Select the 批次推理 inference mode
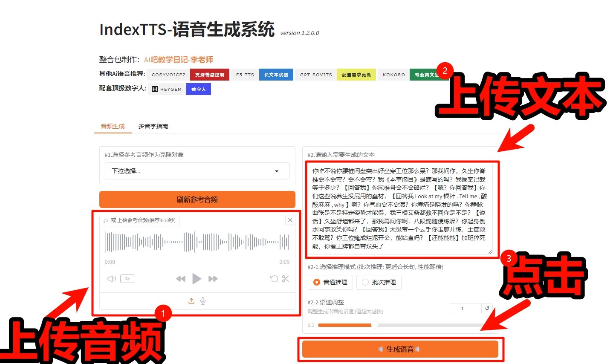The width and height of the screenshot is (616, 364). click(379, 282)
